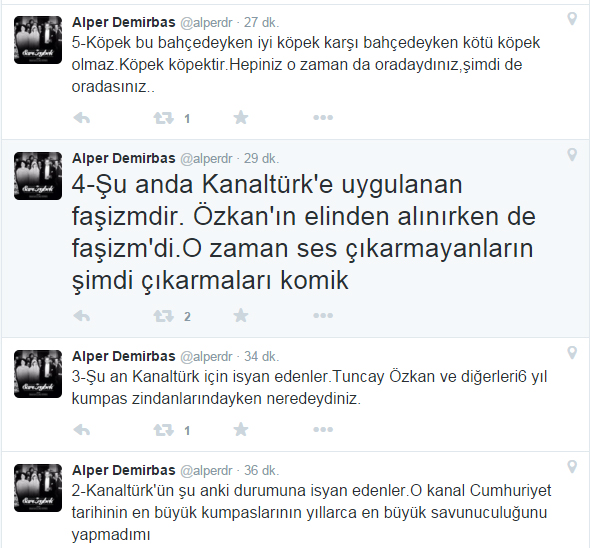
Task: Click location pin on 34 dk. tweet
Action: pyautogui.click(x=572, y=353)
